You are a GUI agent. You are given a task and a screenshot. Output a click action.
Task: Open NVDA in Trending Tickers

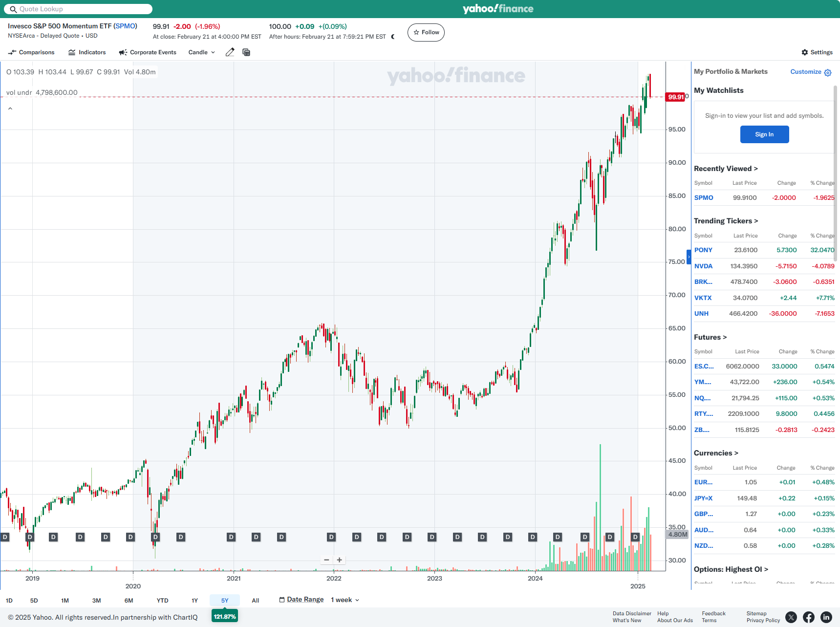(x=703, y=266)
